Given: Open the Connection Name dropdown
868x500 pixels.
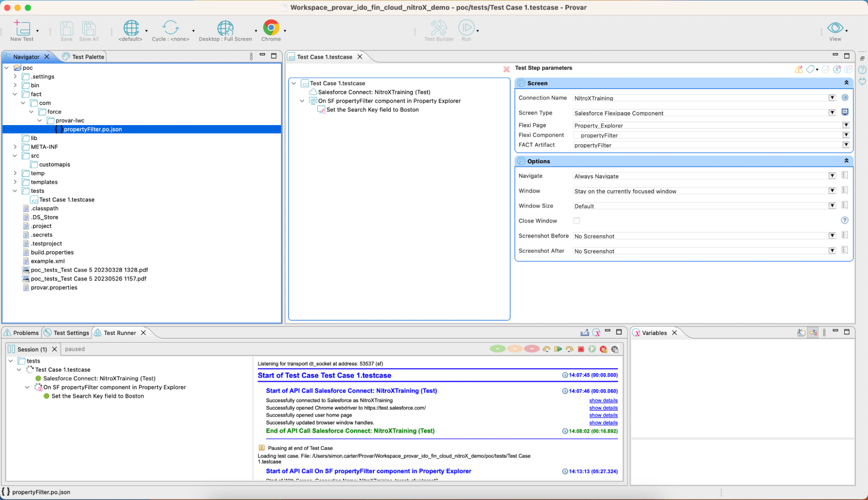Looking at the screenshot, I should (x=832, y=98).
